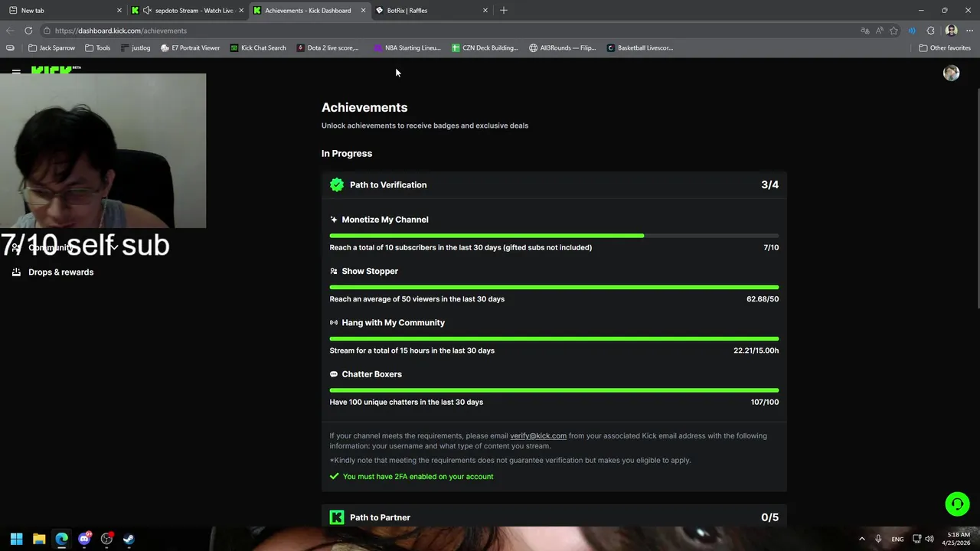This screenshot has height=551, width=980.
Task: Click the Drops & rewards gift icon
Action: pos(16,272)
